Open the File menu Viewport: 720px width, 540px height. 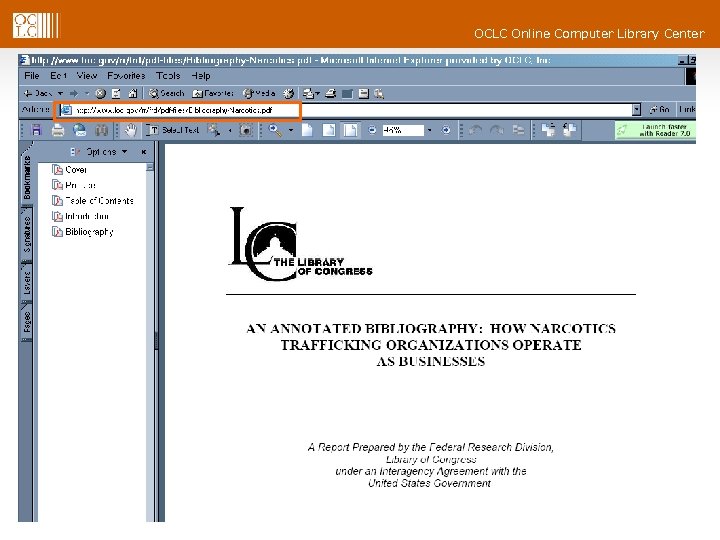coord(32,76)
